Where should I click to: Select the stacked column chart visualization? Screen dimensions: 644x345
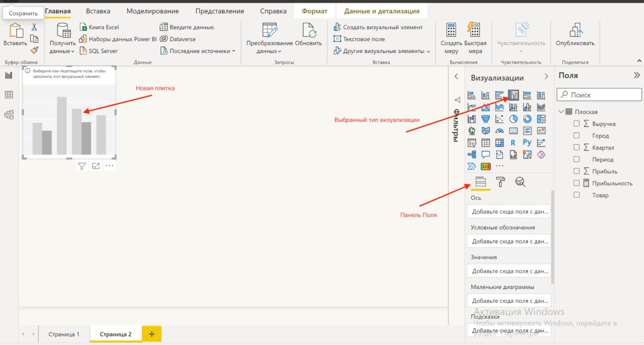[x=485, y=95]
